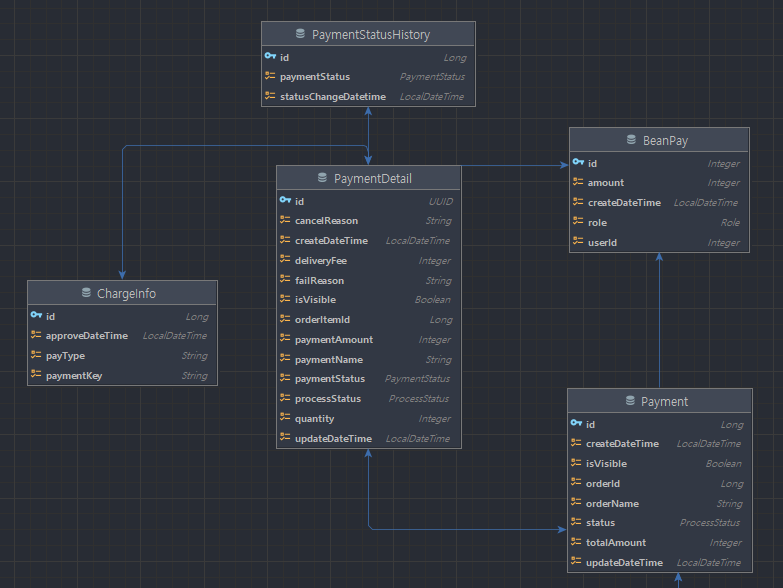The image size is (783, 588).
Task: Select the deliveryFee row in PaymentDetail
Action: coord(321,260)
